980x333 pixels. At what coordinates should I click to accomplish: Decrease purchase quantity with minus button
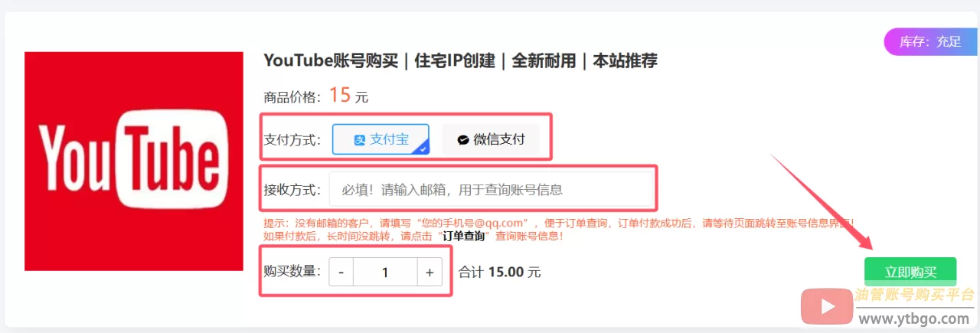coord(341,272)
